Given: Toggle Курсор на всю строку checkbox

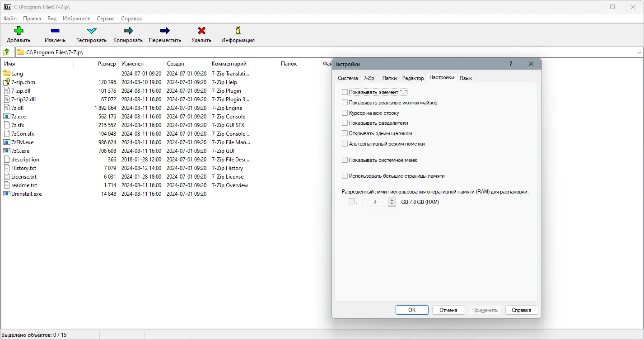Looking at the screenshot, I should 345,113.
